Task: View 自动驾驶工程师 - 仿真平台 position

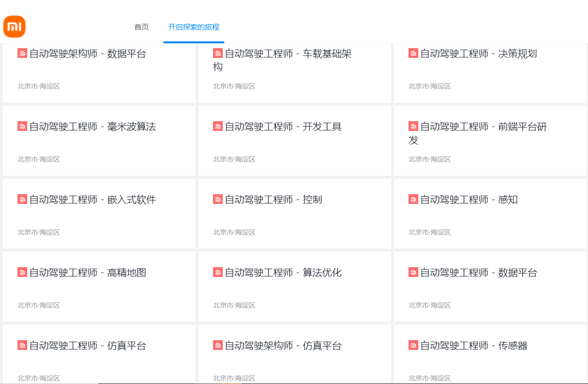Action: coord(88,346)
